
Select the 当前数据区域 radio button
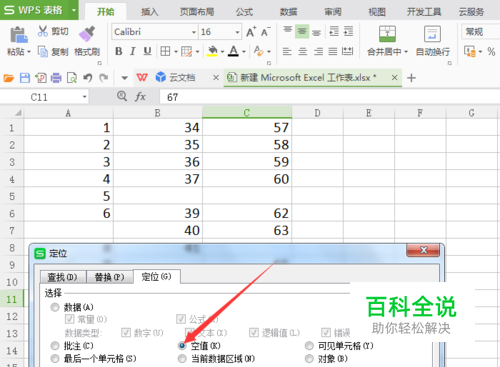click(x=182, y=359)
